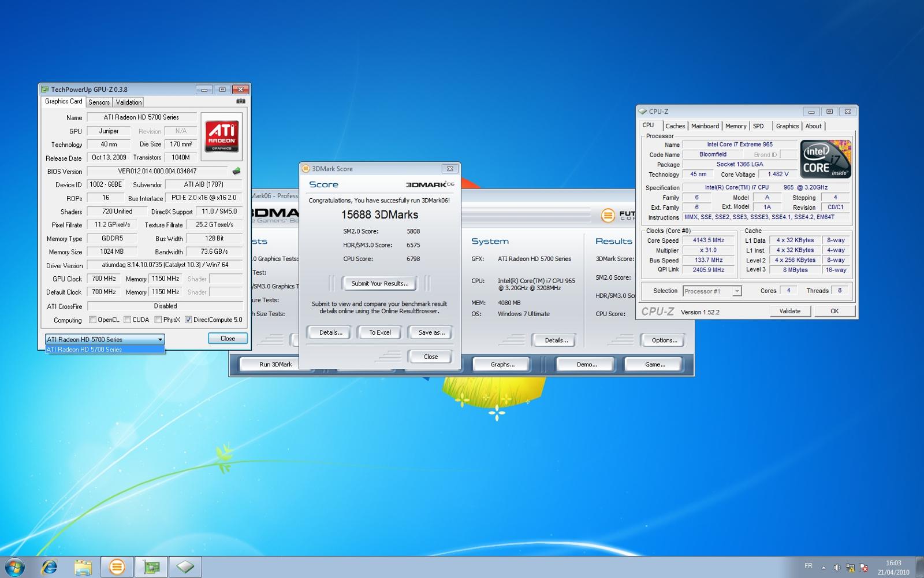
Task: Click the Validate button in CPU-Z
Action: (790, 311)
